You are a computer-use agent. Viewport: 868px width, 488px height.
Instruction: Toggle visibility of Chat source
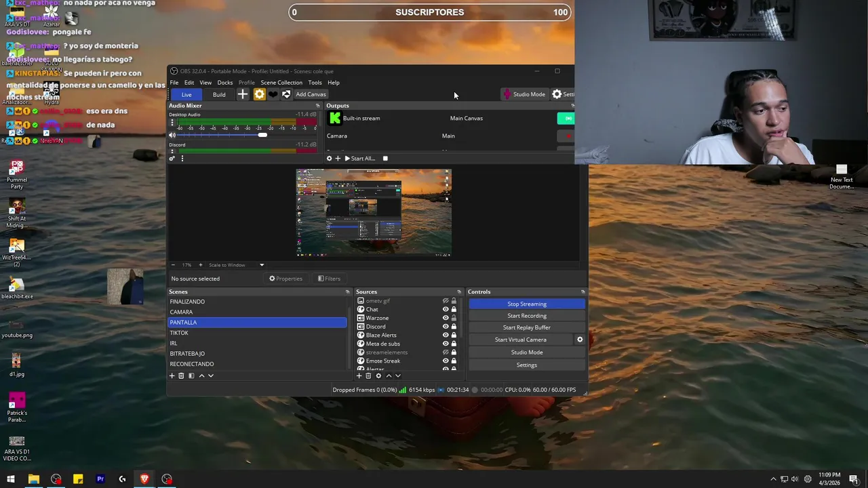click(446, 309)
